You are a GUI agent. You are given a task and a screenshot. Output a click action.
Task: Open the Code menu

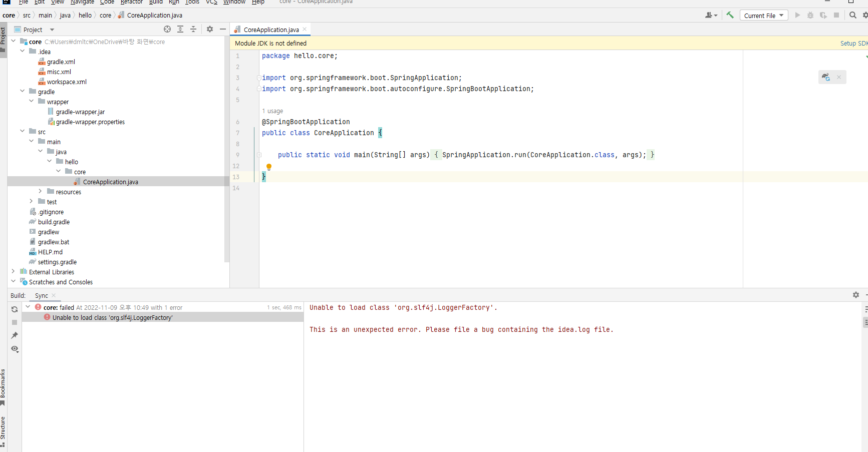tap(107, 2)
